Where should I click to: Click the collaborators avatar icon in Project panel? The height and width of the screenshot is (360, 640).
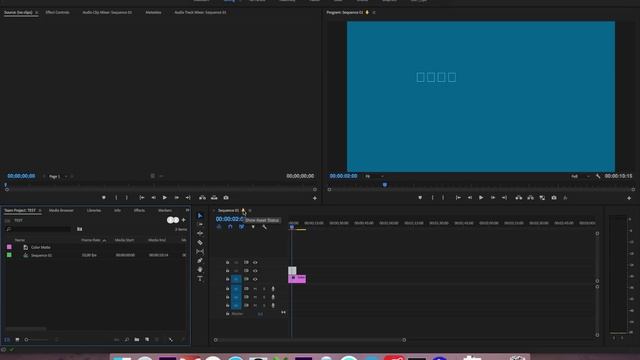173,220
